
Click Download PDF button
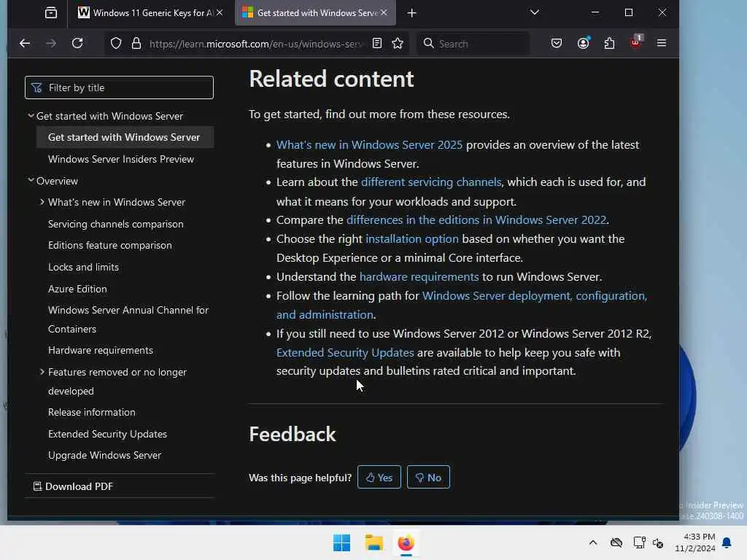coord(73,486)
